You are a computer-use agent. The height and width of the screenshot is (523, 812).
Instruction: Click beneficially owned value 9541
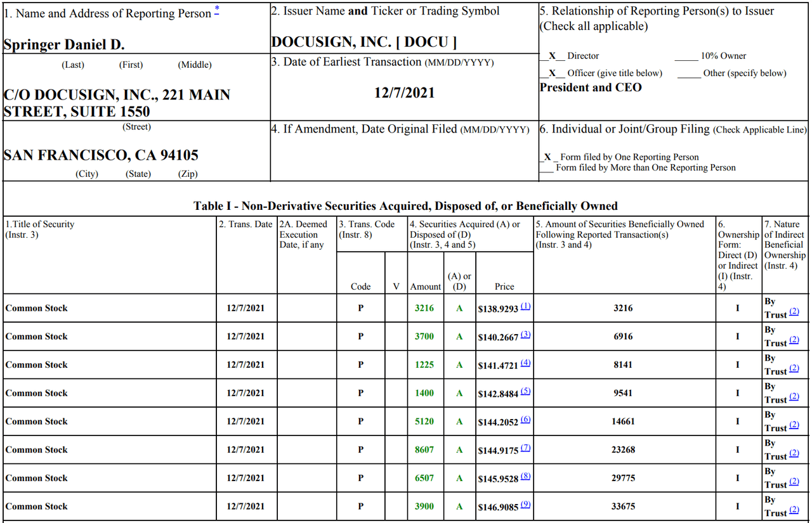(623, 393)
